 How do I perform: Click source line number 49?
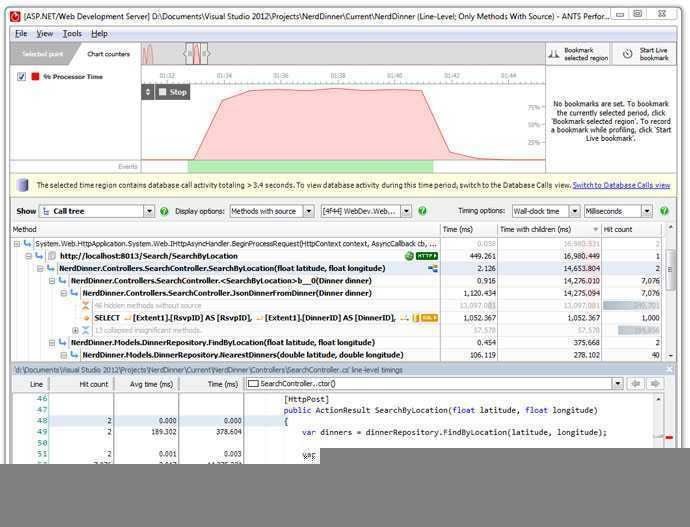point(42,432)
